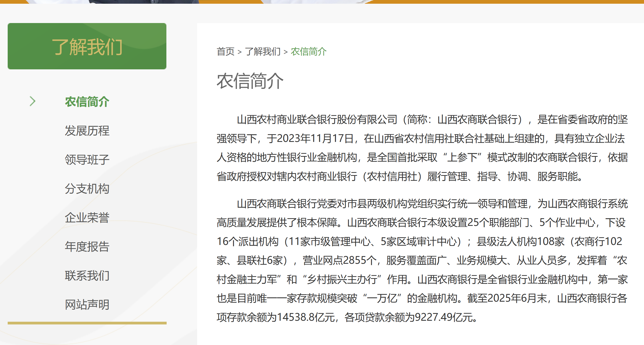Click the text 25个职能部门
Image resolution: width=644 pixels, height=345 pixels.
[498, 222]
